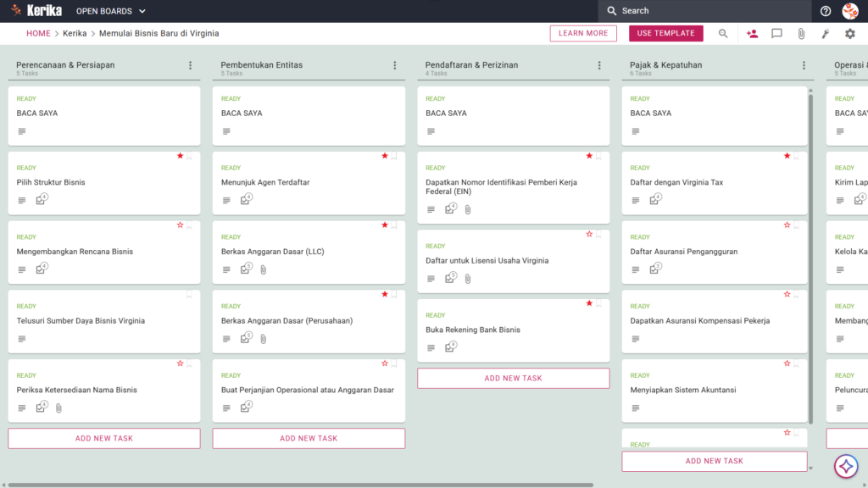Open attachment icon on the EIN task card
The image size is (868, 488).
[x=468, y=210]
